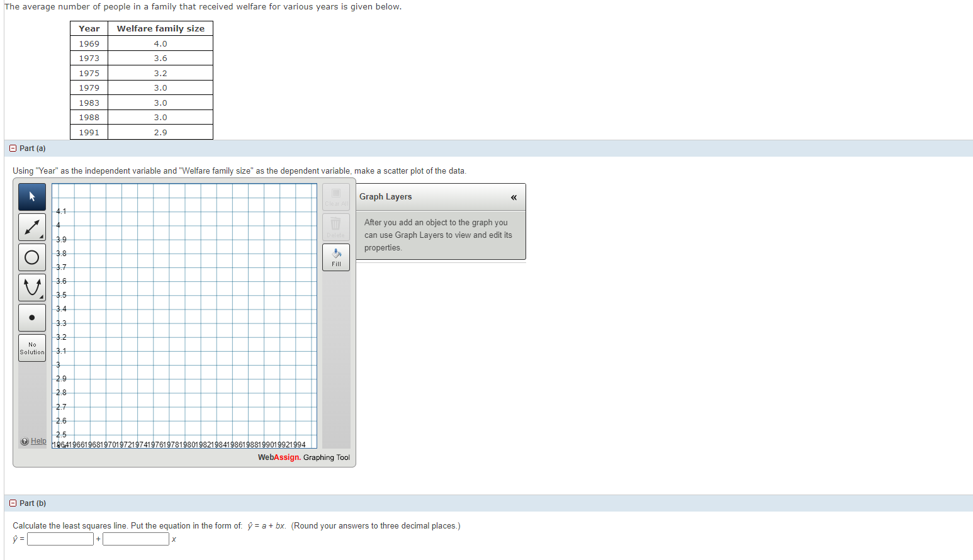Click the Delete trash-can button

[x=335, y=227]
